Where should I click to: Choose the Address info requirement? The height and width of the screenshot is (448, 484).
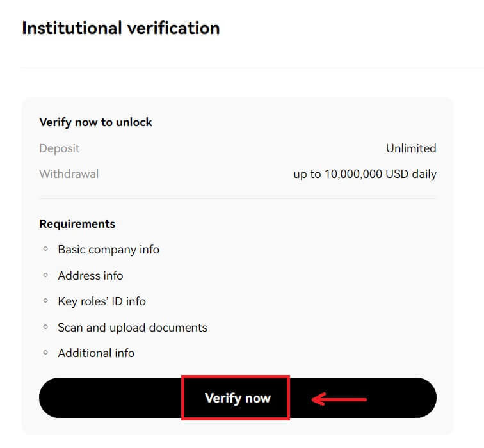click(90, 276)
